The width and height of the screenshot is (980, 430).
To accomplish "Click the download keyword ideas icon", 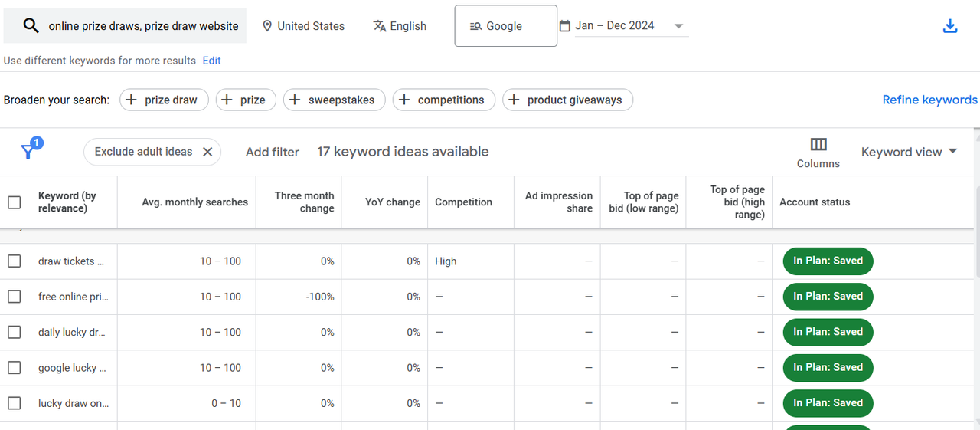I will coord(950,26).
